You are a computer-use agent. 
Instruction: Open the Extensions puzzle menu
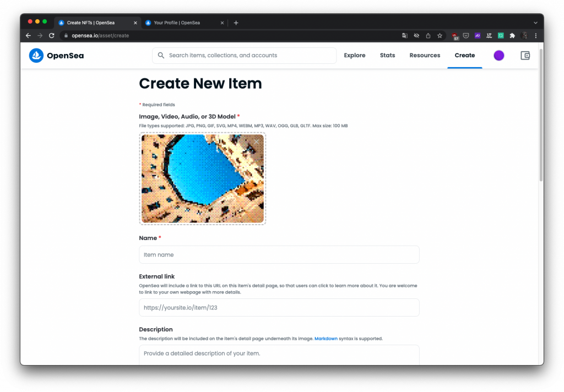[x=512, y=36]
